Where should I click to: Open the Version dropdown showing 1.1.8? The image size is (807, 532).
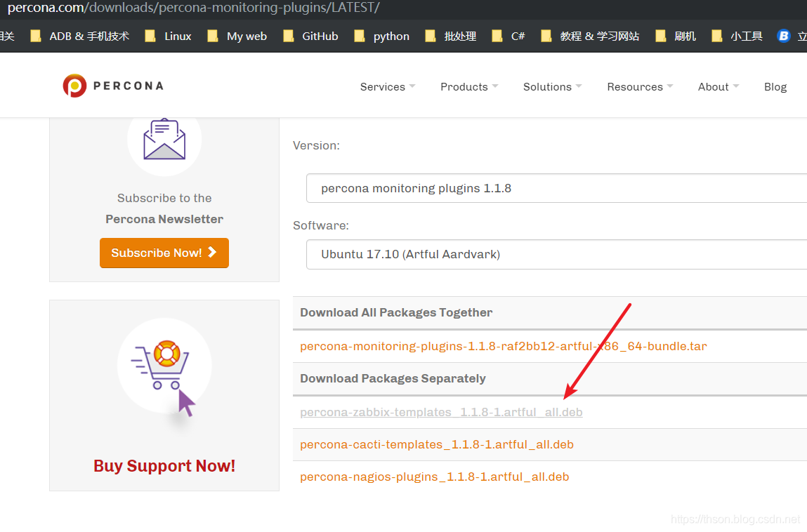[x=556, y=188]
